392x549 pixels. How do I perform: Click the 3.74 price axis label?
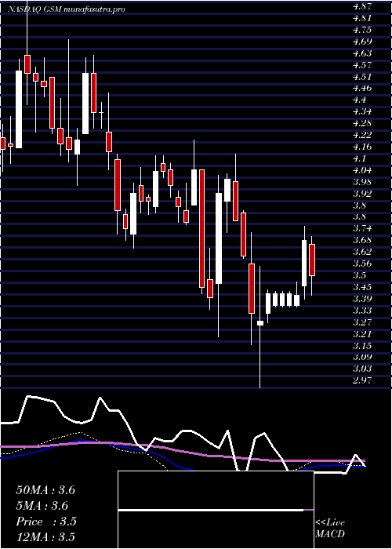[x=362, y=229]
